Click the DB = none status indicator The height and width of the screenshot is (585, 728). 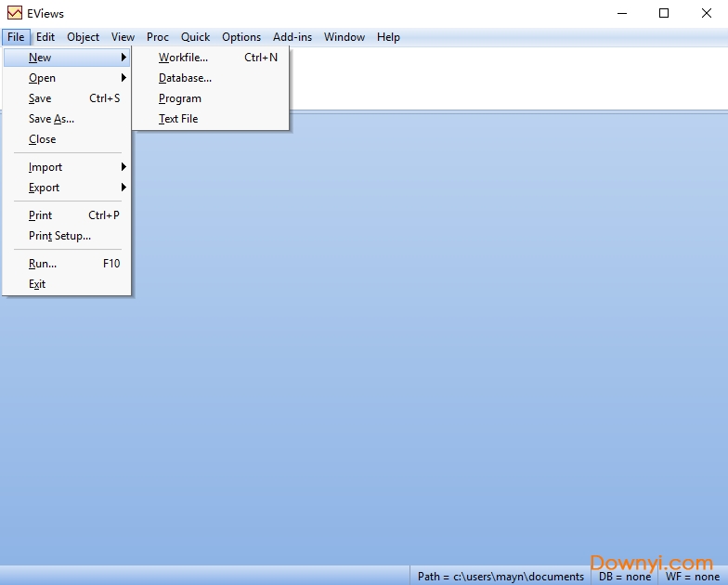click(x=624, y=577)
